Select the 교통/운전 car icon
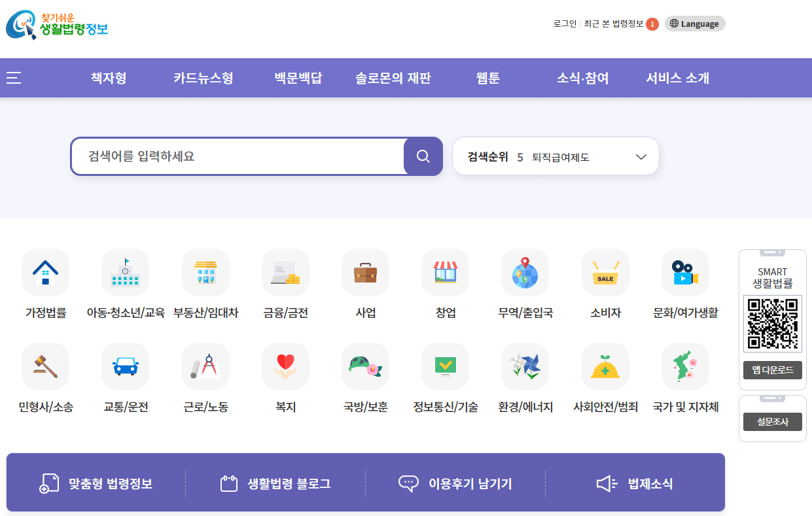This screenshot has height=516, width=812. (x=125, y=366)
